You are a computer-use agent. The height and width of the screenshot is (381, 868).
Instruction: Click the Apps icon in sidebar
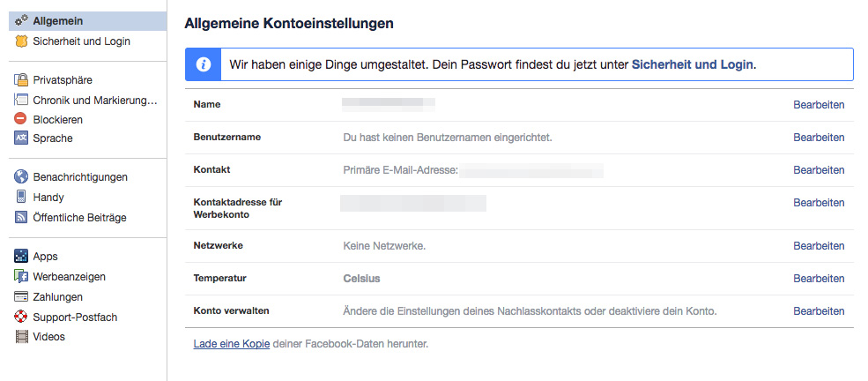22,257
